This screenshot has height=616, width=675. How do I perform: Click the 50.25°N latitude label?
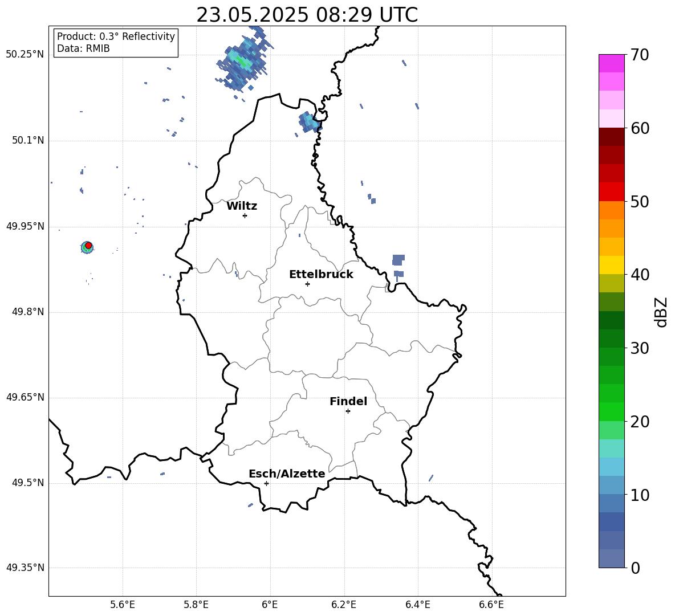pos(25,55)
